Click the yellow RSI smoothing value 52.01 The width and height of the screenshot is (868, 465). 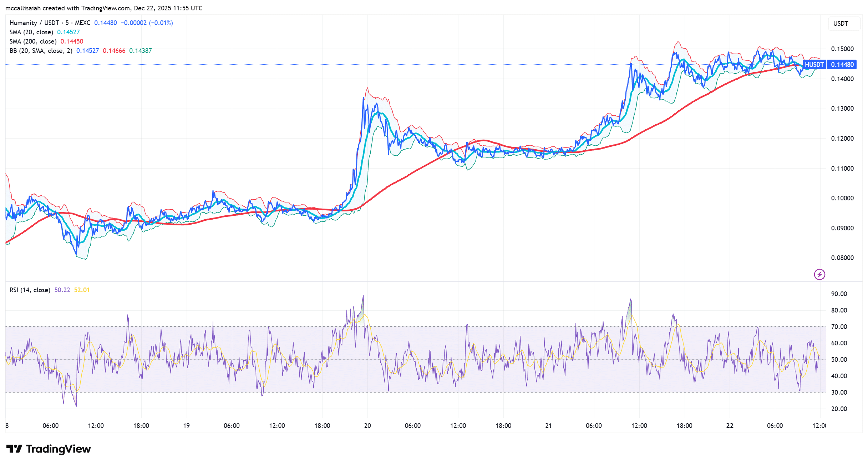tap(82, 290)
